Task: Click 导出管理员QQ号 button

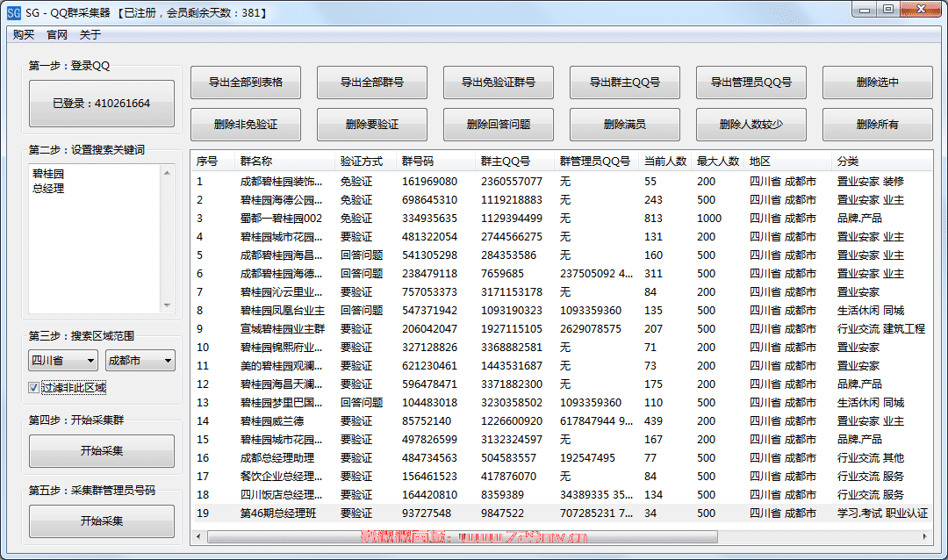Action: (750, 83)
